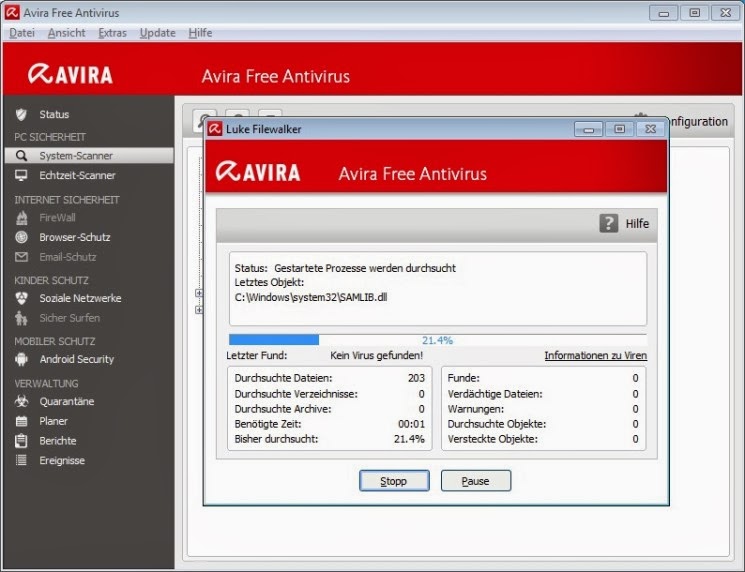Click the Durchsuchte Dateien value 203

tap(416, 378)
